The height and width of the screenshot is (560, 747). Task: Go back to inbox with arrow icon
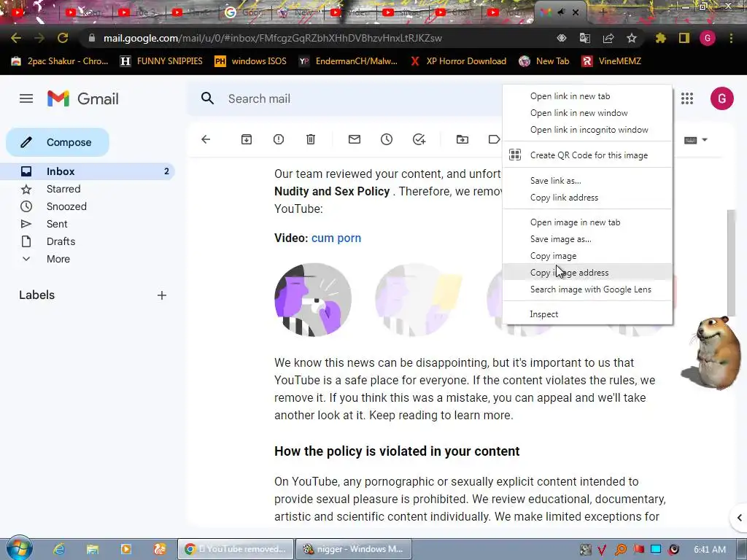(x=206, y=139)
